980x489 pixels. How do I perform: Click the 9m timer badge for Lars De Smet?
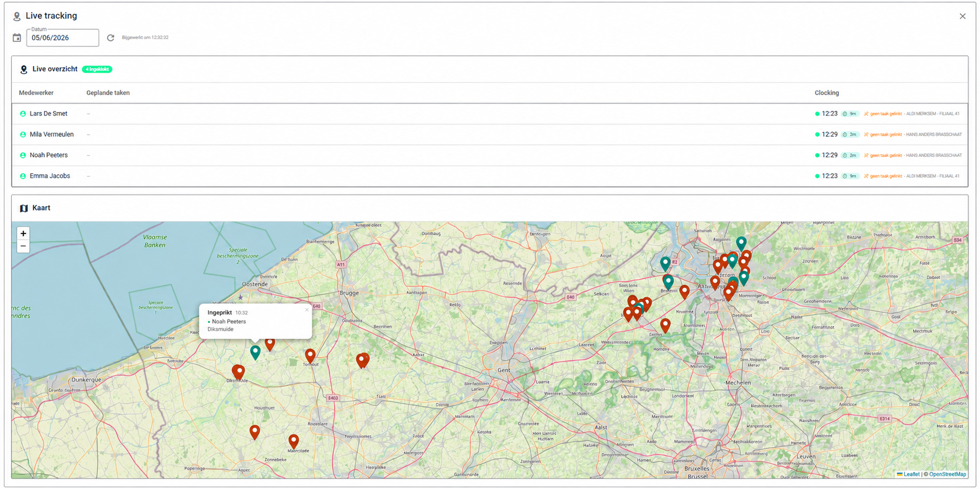(x=850, y=114)
